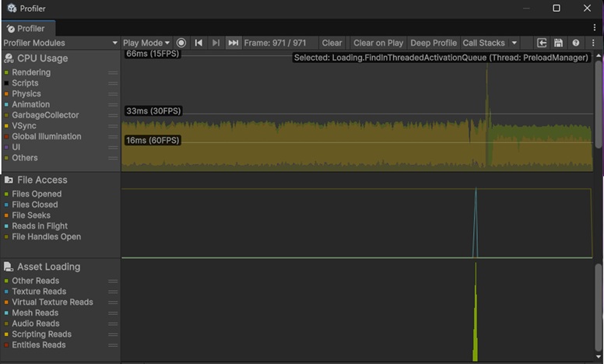Select the Texture Reads label
This screenshot has height=364, width=604.
[x=39, y=292]
